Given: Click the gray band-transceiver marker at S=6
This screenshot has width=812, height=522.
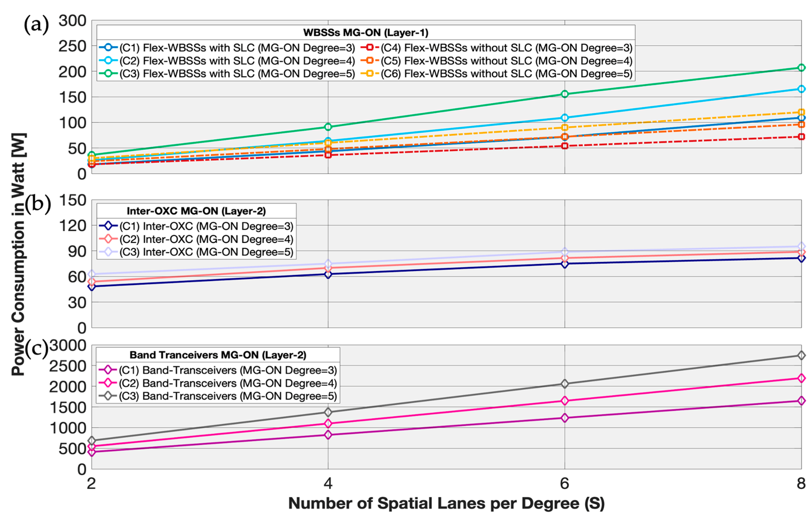Looking at the screenshot, I should (x=564, y=384).
